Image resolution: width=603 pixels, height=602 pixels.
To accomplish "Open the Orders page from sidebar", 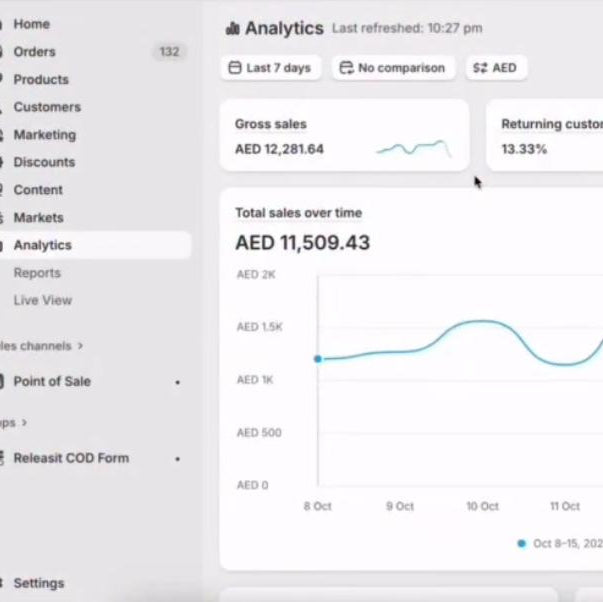I will [x=35, y=52].
